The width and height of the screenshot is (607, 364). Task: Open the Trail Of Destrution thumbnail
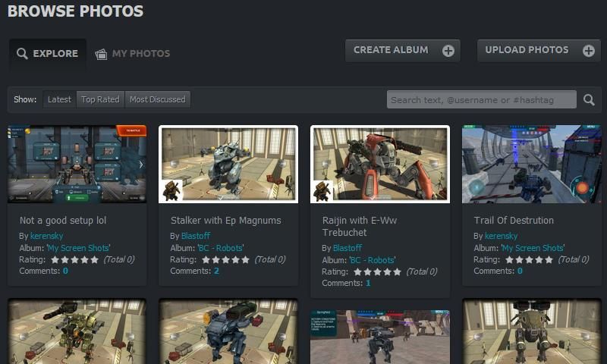[531, 164]
